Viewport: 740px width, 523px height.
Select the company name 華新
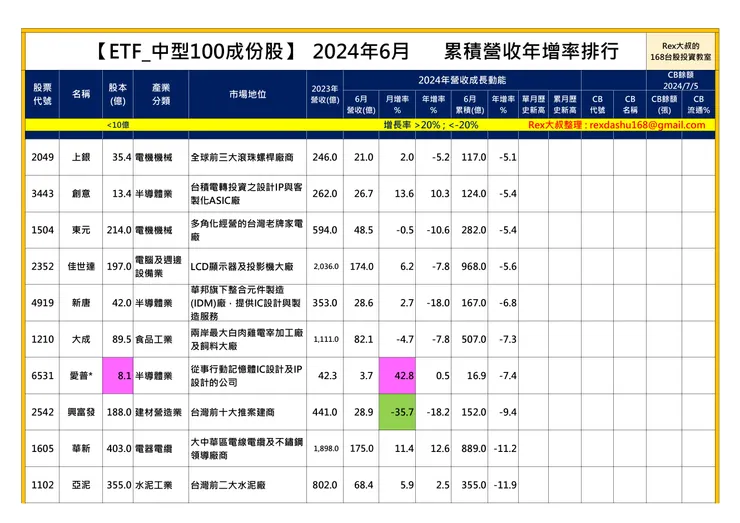coord(81,448)
